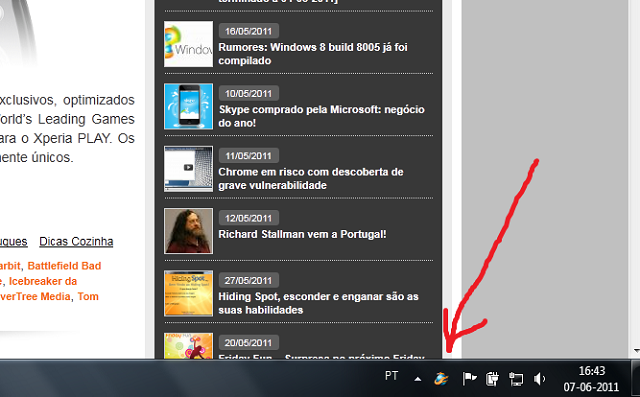The width and height of the screenshot is (640, 397).
Task: Open the Hiding Spot orange thumbnail
Action: tap(188, 293)
